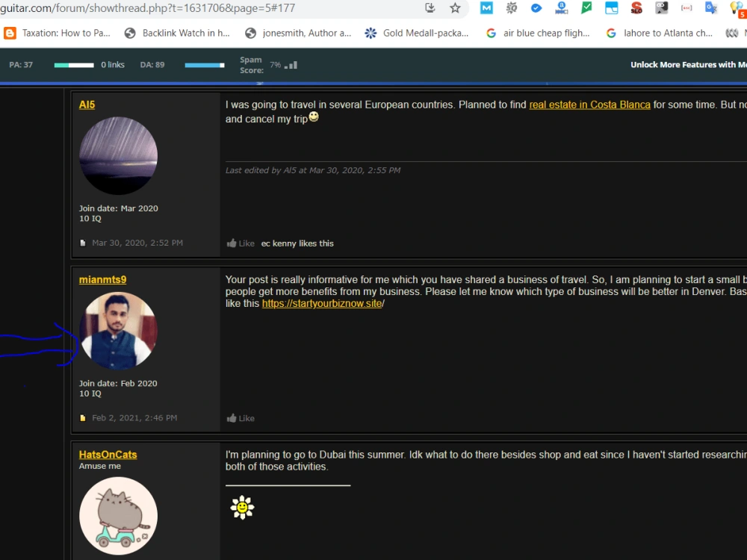Click the thumbs-up icon on mianmts9's post

pyautogui.click(x=232, y=417)
